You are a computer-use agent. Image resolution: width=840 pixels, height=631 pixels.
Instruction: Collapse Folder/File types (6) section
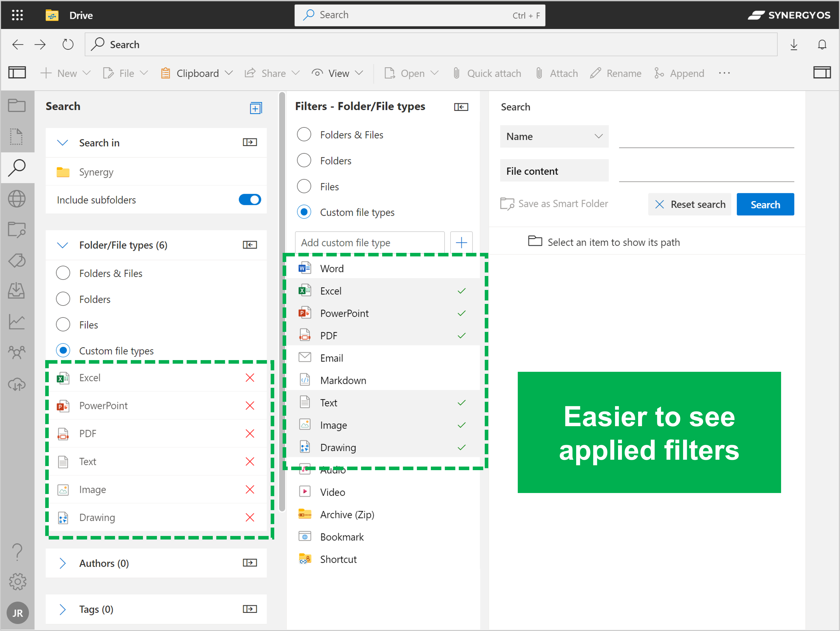tap(63, 245)
